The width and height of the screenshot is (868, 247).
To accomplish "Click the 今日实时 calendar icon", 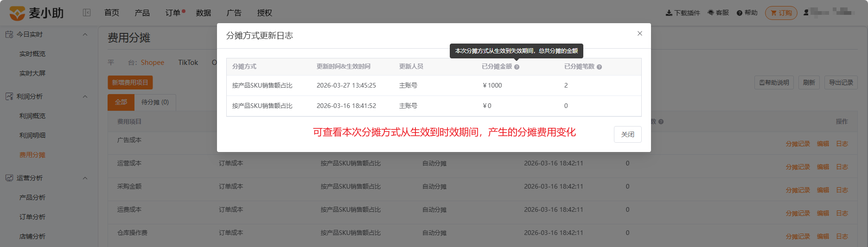I will 9,34.
